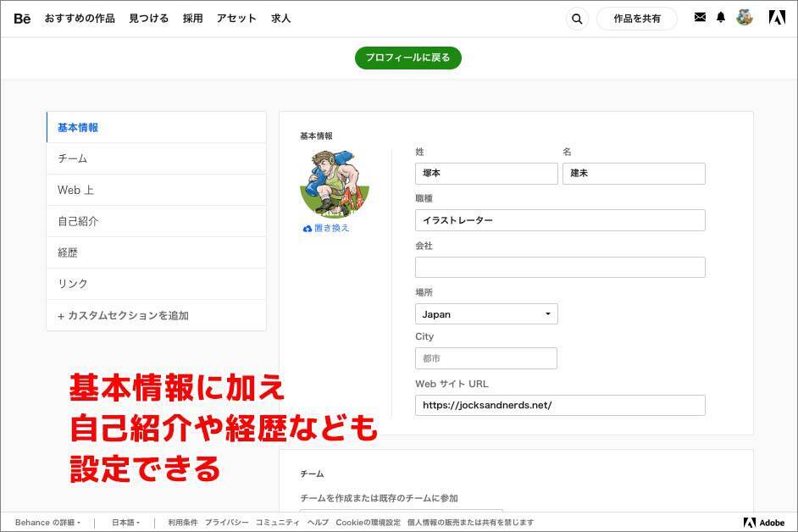798x532 pixels.
Task: Open コミュニティ footer link
Action: click(x=278, y=523)
